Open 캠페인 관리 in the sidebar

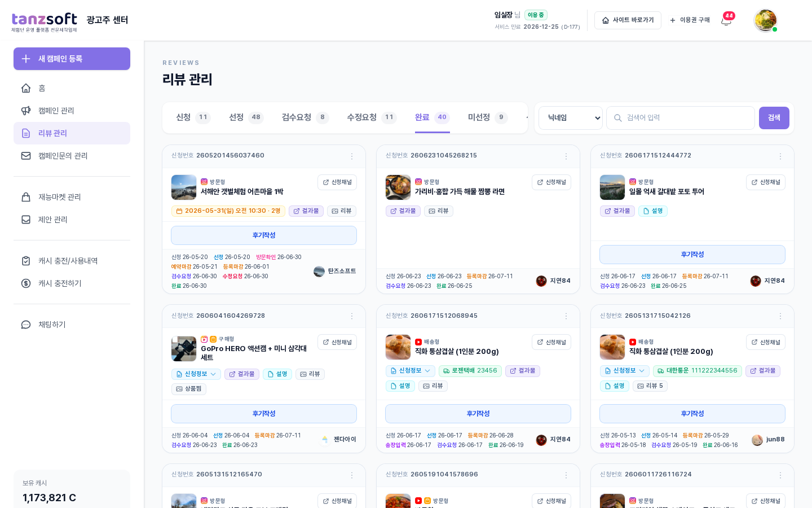coord(72,111)
